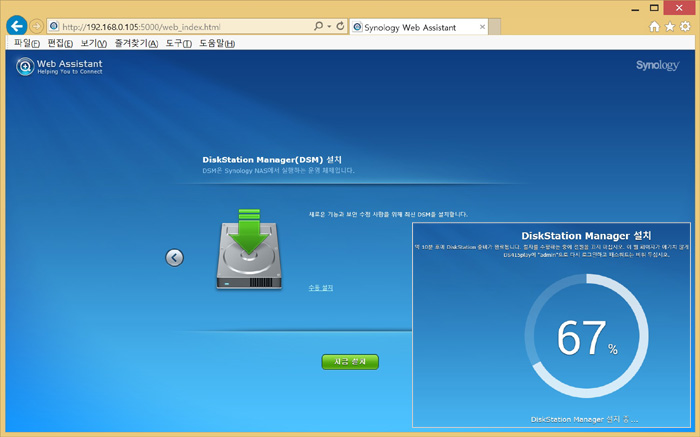700x437 pixels.
Task: Click the round previous-step arrow button
Action: click(x=175, y=258)
